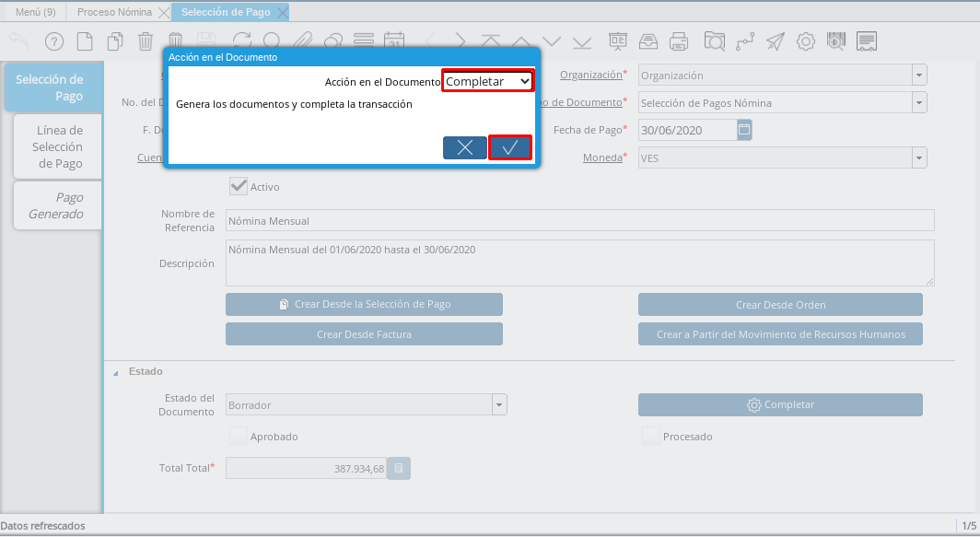Toggle the Activo checkbox

[x=239, y=186]
